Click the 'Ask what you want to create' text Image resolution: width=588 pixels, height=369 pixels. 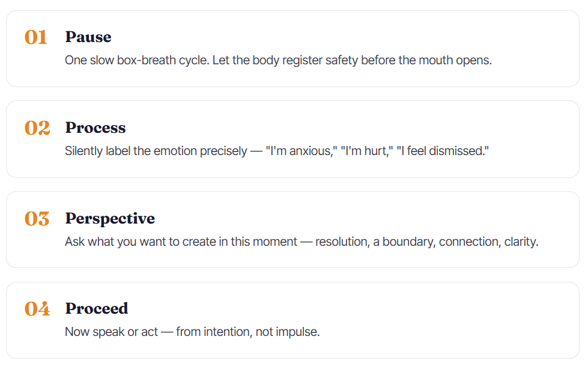pyautogui.click(x=302, y=242)
